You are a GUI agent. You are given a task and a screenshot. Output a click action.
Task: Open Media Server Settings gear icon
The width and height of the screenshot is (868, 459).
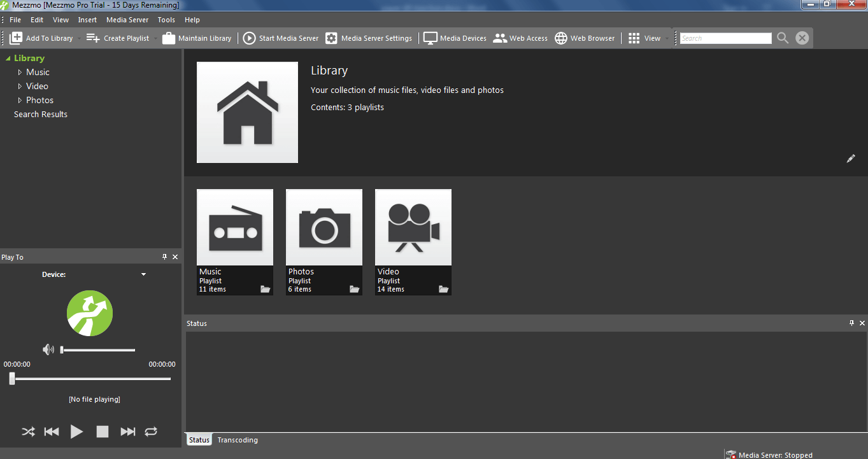(331, 38)
